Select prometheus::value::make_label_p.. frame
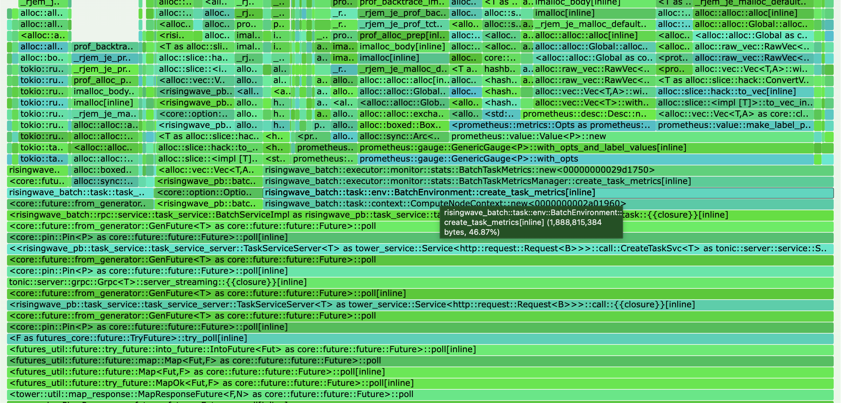868x403 pixels. click(734, 125)
